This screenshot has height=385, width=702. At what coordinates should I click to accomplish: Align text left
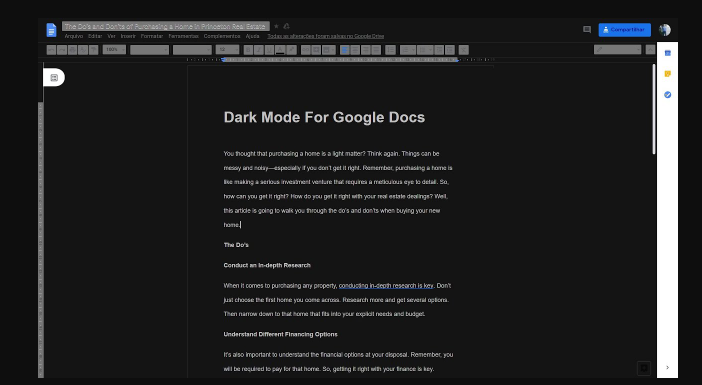pos(344,50)
